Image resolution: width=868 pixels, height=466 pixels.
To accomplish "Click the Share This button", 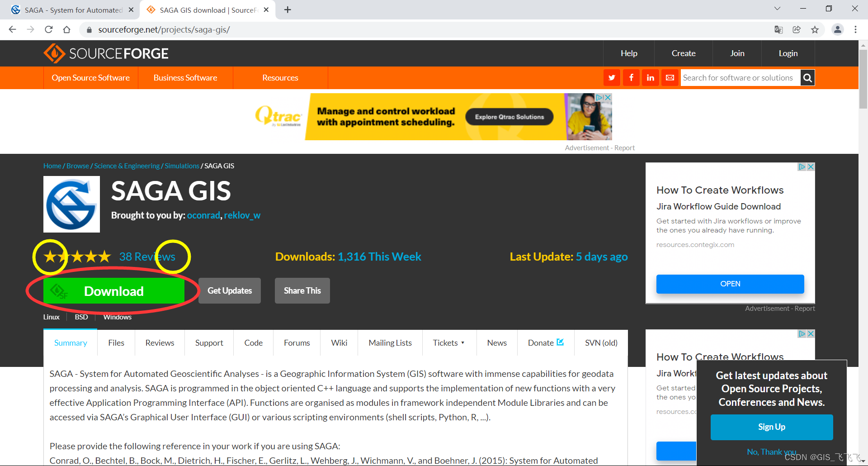I will point(302,290).
